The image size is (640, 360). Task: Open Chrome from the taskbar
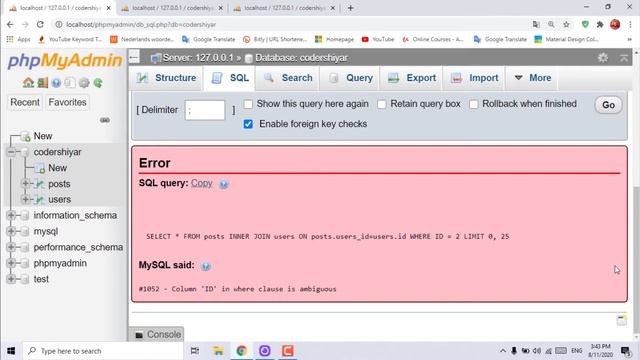click(241, 351)
